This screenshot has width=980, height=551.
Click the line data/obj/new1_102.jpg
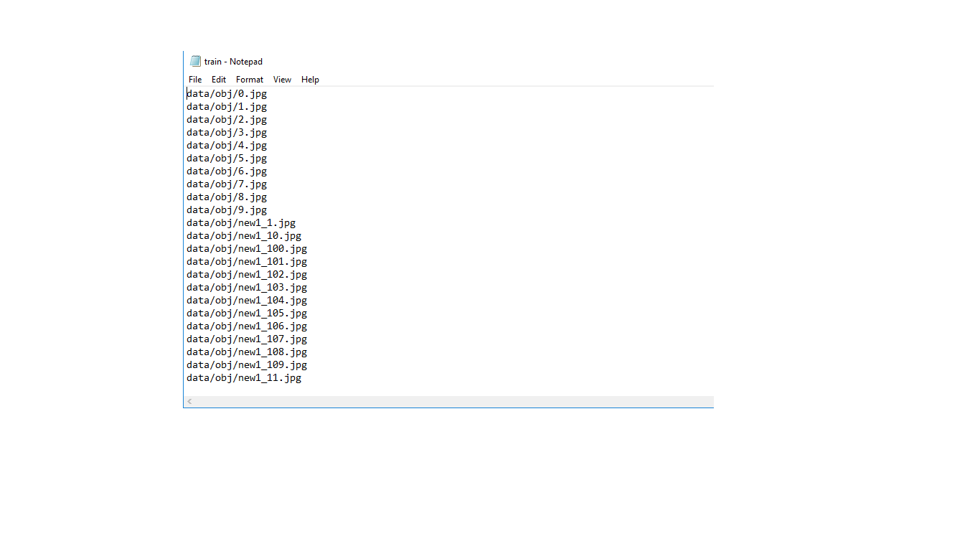(247, 275)
